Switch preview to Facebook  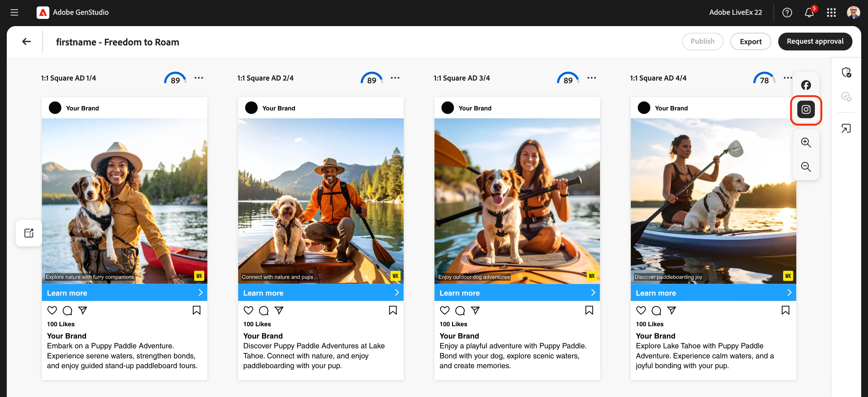point(806,85)
